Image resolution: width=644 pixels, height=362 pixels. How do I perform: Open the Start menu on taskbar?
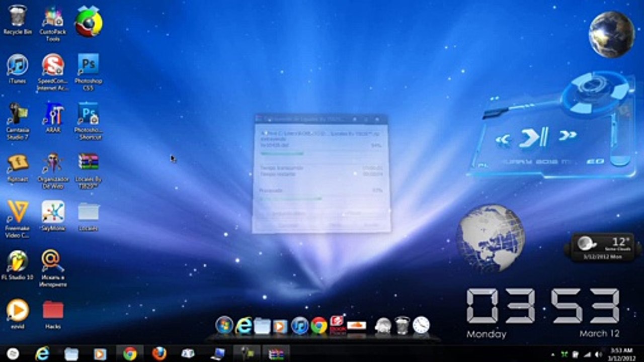click(13, 353)
